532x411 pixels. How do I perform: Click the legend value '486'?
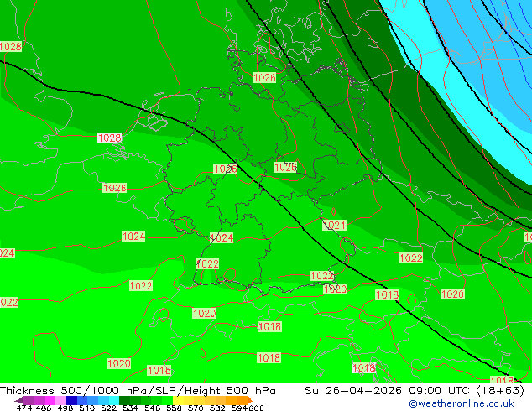44,408
